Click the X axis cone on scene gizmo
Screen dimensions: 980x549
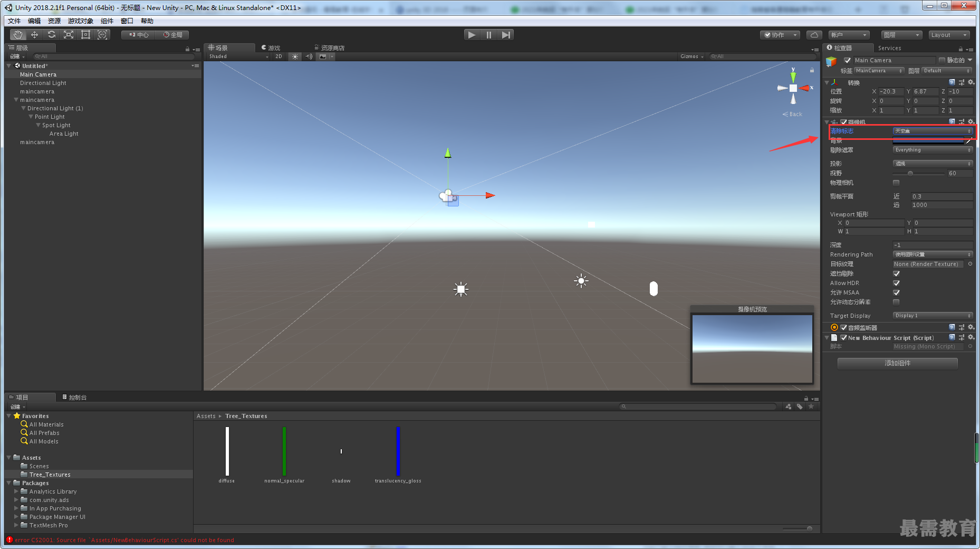(x=804, y=88)
